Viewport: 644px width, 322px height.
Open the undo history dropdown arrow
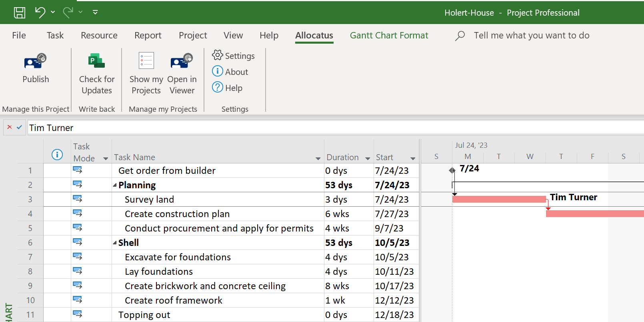coord(53,12)
